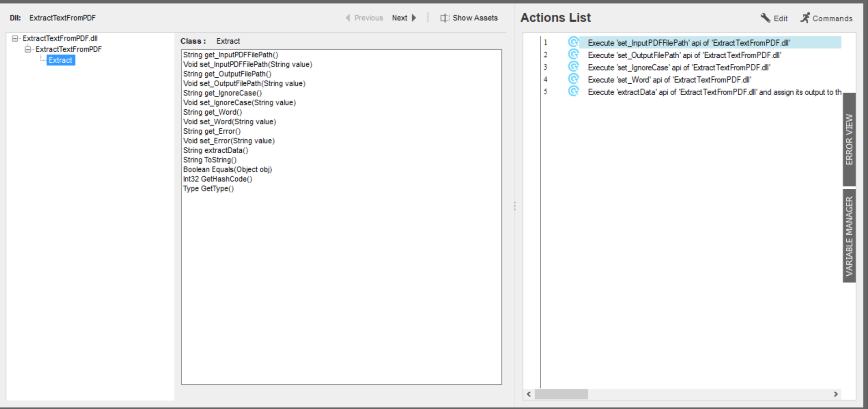Select 'Void set_Error(String value)' method

pyautogui.click(x=229, y=141)
